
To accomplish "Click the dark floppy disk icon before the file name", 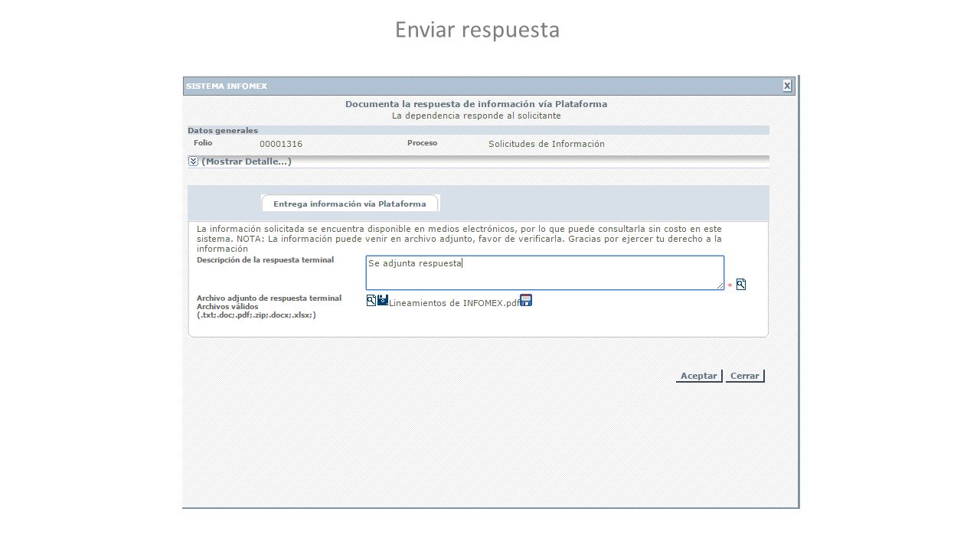I will click(x=383, y=300).
